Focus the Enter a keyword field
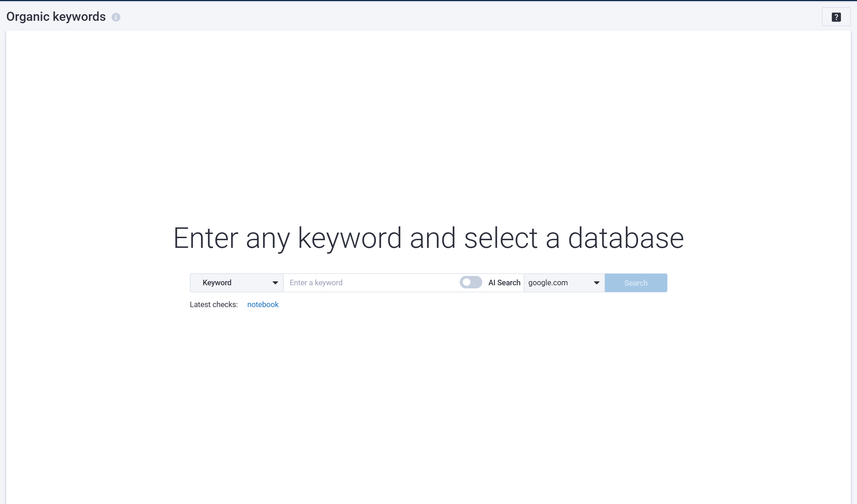 click(x=371, y=283)
